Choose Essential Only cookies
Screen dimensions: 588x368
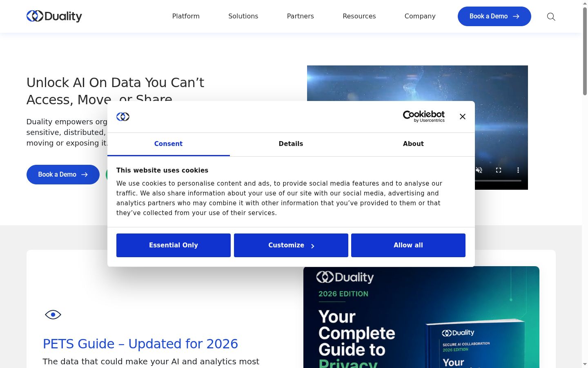[174, 245]
